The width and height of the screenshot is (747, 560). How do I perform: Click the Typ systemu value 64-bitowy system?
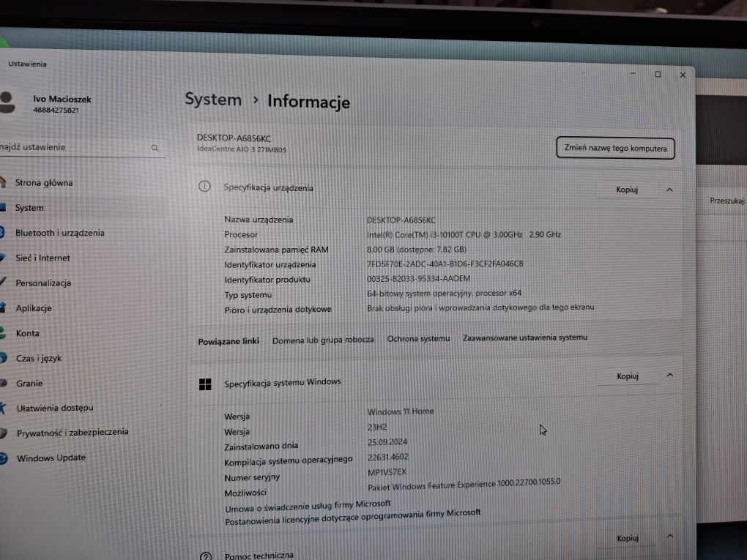click(444, 294)
